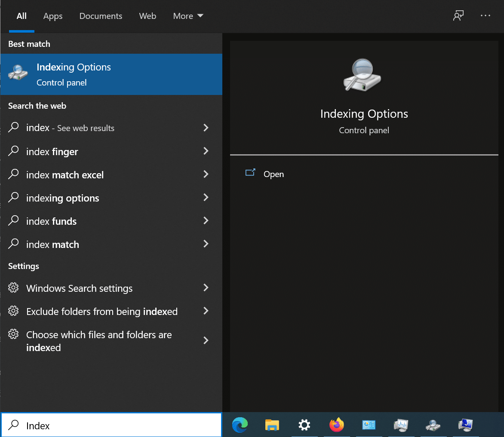
Task: Select the Indexing Options best match result
Action: coord(111,74)
